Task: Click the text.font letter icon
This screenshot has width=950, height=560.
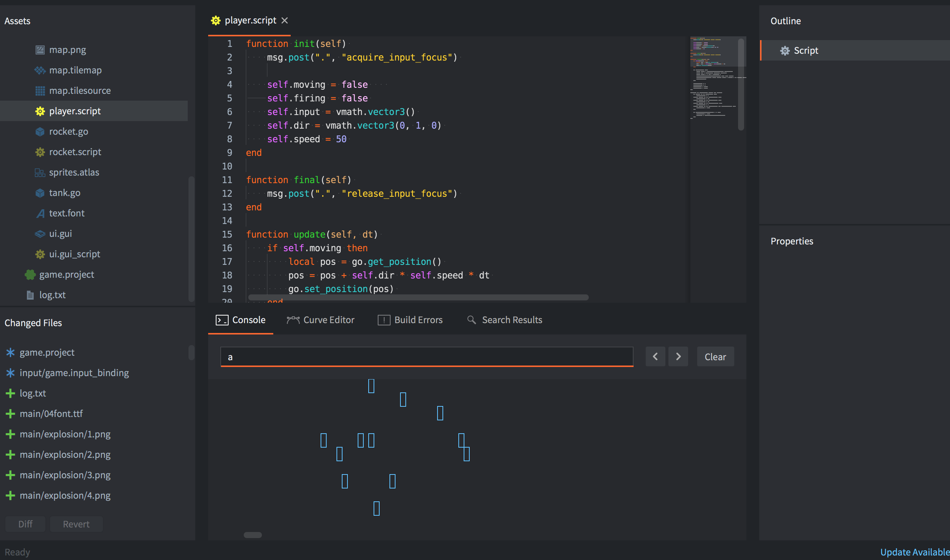Action: tap(40, 213)
